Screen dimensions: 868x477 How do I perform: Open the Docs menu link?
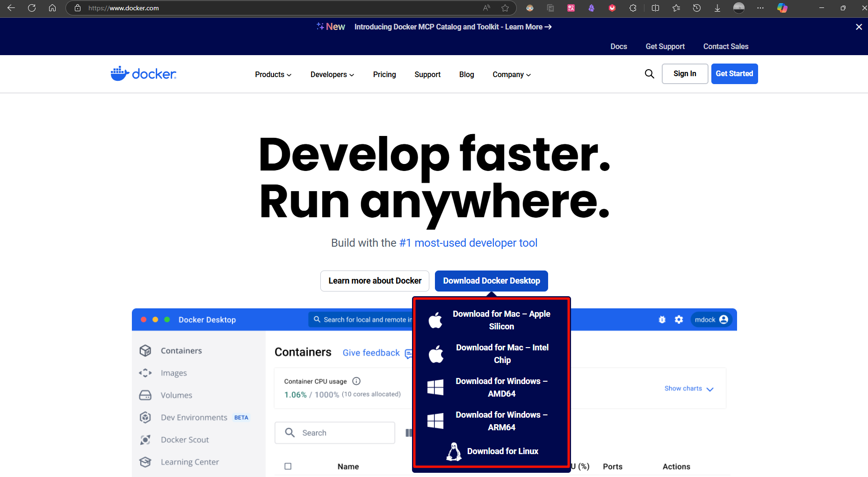(x=618, y=46)
